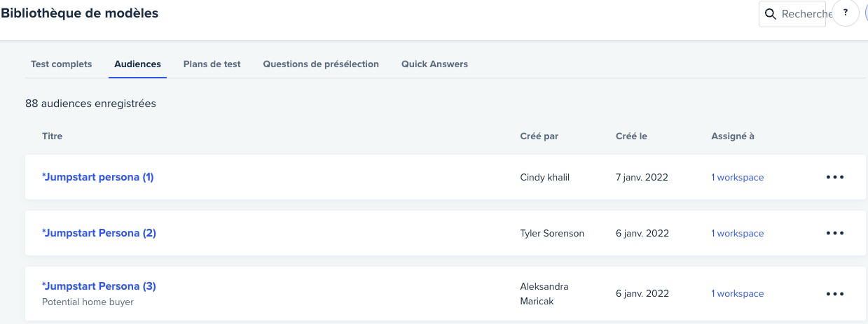Open the *Jumpstart Persona (3) audience
868x324 pixels.
[99, 286]
